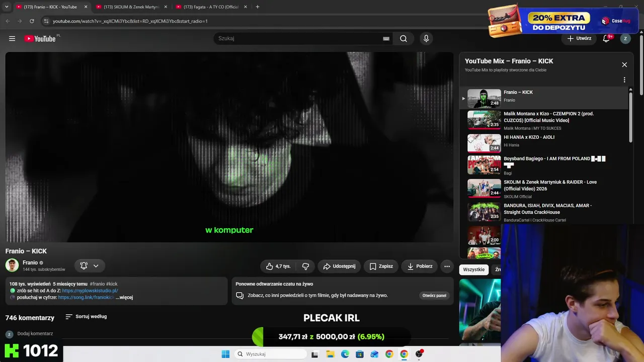Click the #franio hashtag

click(x=97, y=284)
